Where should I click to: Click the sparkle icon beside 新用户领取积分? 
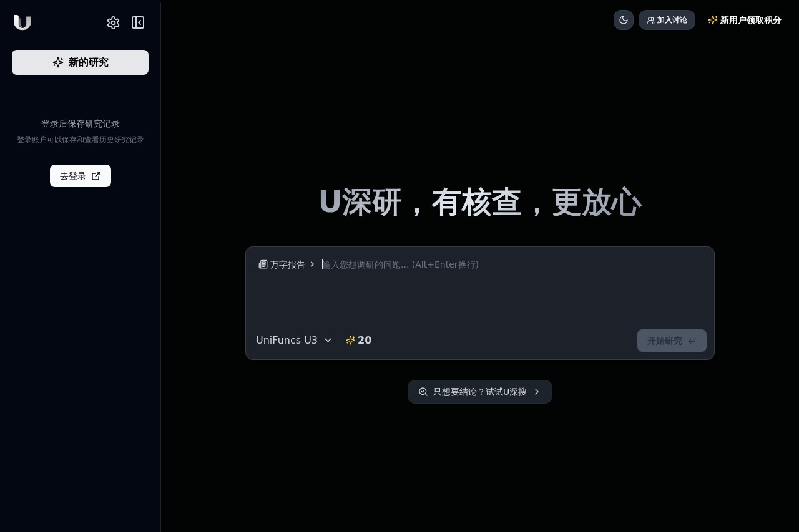713,20
